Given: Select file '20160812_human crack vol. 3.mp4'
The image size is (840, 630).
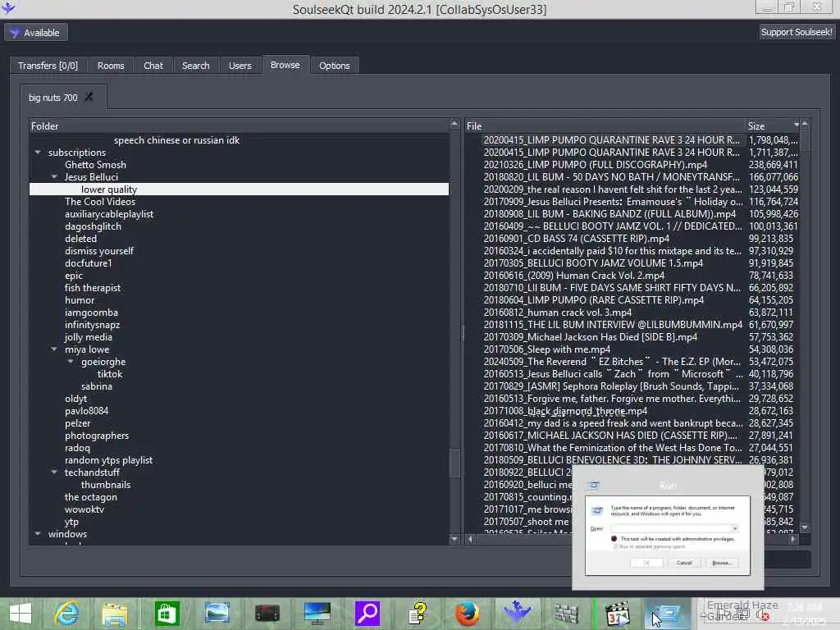Looking at the screenshot, I should pos(558,313).
